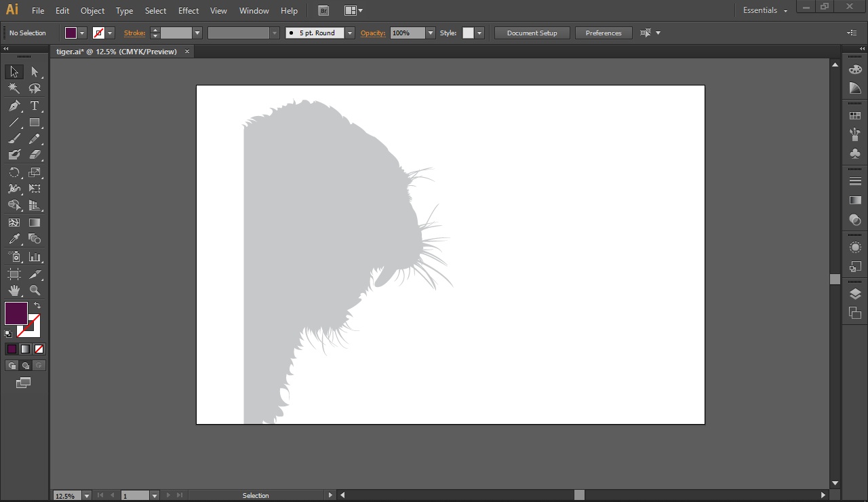Select the Pen tool
Image resolution: width=868 pixels, height=502 pixels.
14,106
